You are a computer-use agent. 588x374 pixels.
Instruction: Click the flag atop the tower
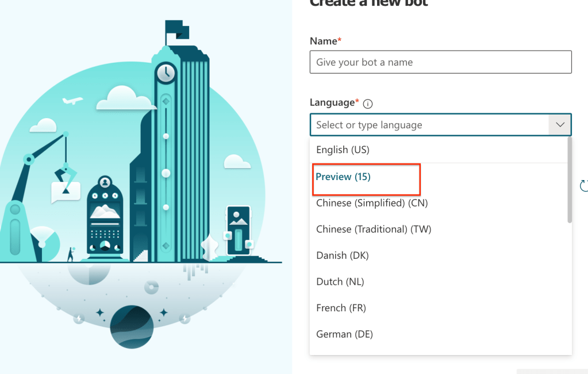point(176,29)
